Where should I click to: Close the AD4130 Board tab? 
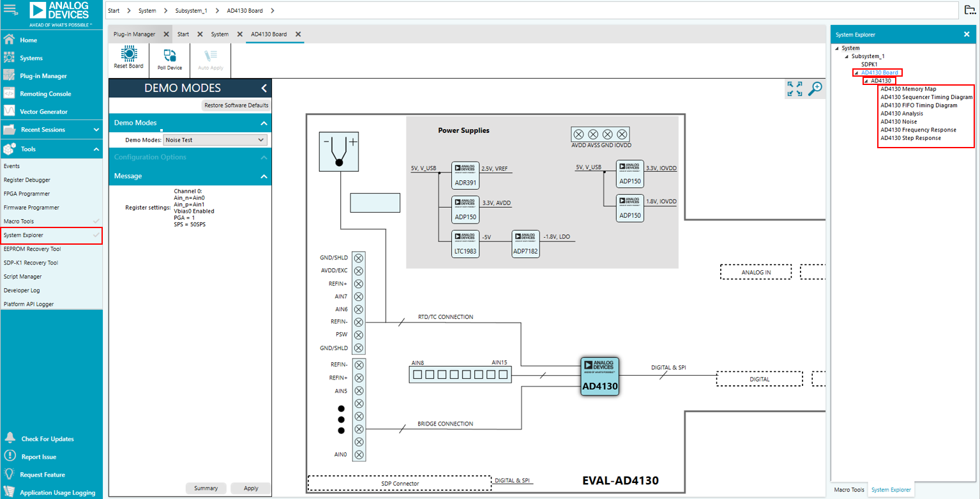[x=298, y=35]
